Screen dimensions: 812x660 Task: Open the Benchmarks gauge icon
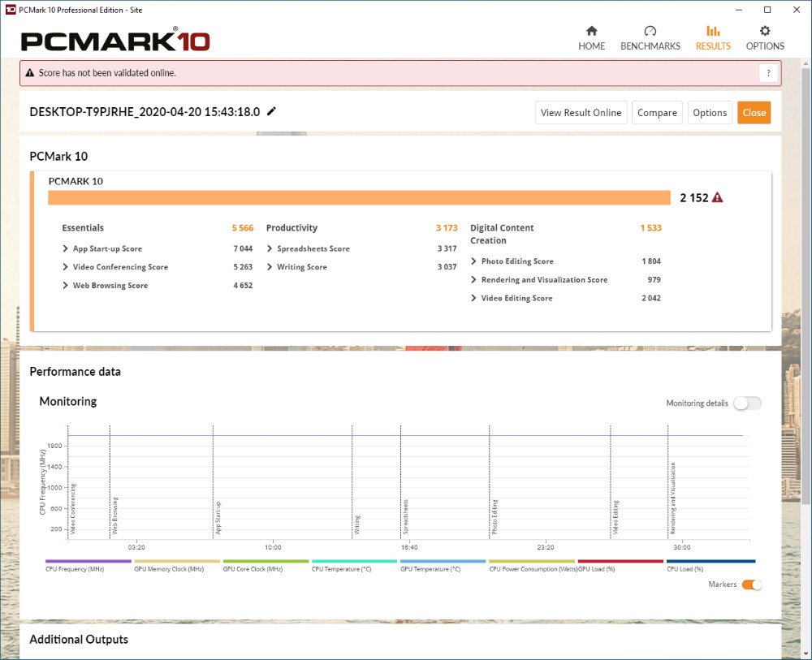click(650, 31)
